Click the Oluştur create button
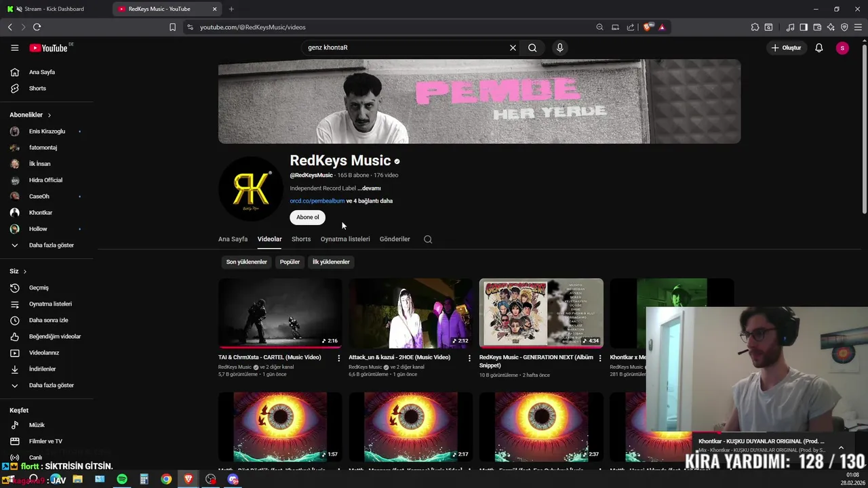This screenshot has height=488, width=868. click(786, 47)
